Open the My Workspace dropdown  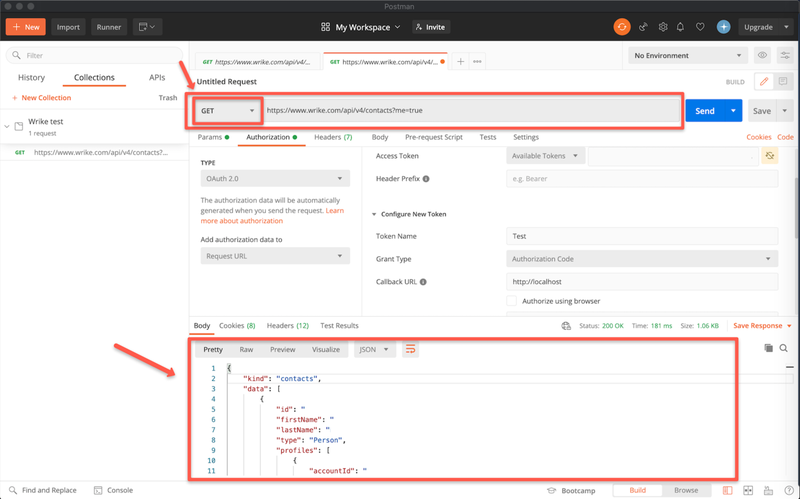pos(361,27)
